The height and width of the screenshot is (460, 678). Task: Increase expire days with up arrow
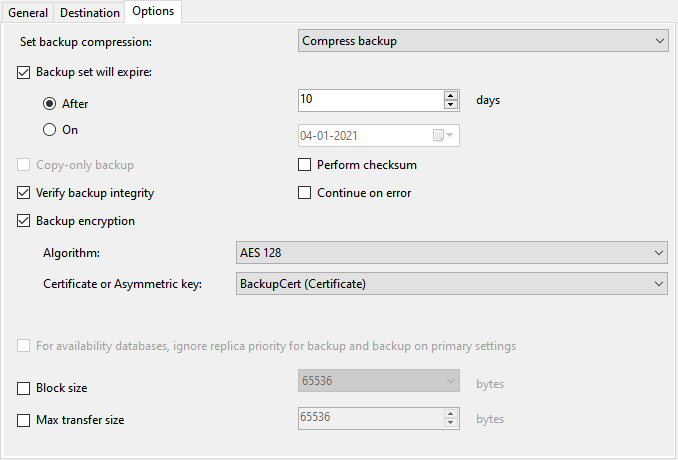tap(451, 95)
